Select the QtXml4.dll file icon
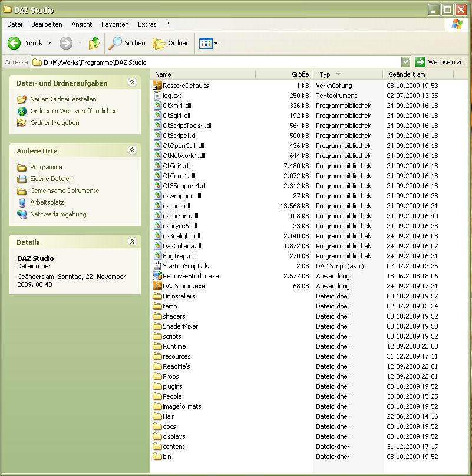This screenshot has width=472, height=476. click(157, 106)
